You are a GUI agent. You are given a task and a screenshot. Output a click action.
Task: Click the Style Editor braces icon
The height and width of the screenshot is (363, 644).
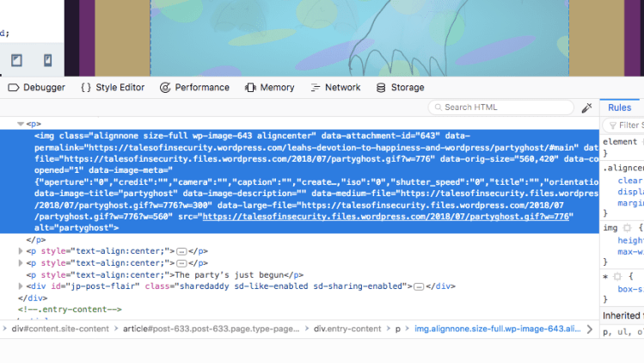86,88
